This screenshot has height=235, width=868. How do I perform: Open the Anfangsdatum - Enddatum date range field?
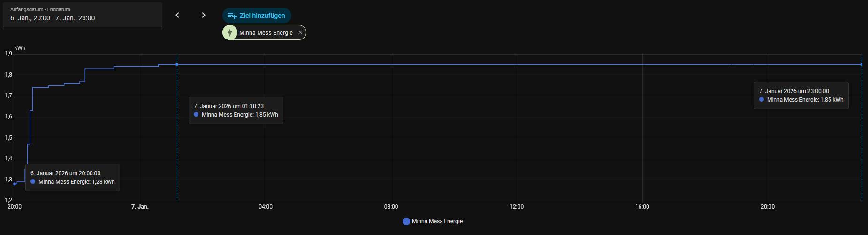83,15
